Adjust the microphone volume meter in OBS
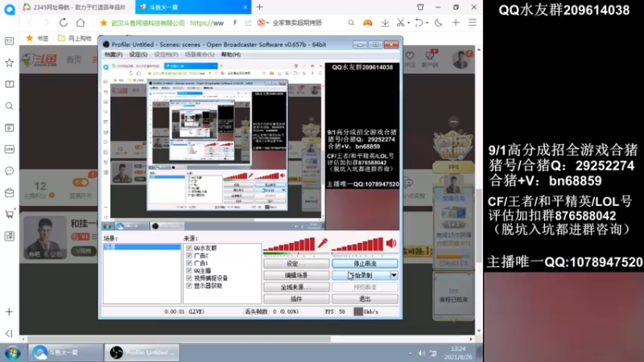 pyautogui.click(x=289, y=245)
